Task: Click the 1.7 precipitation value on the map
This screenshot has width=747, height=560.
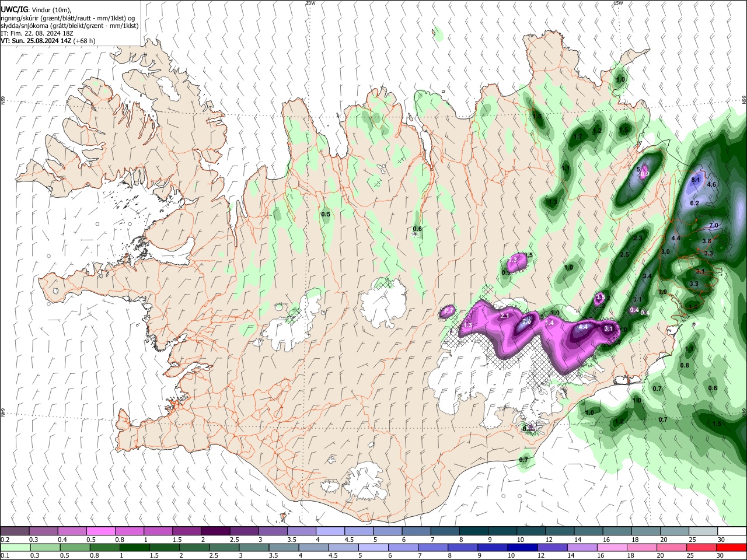Action: [578, 136]
